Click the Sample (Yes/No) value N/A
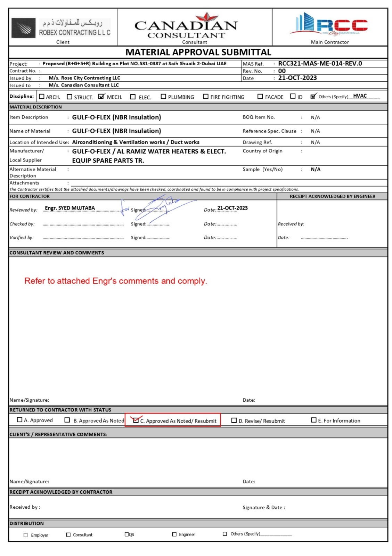392x556 pixels. click(x=316, y=169)
